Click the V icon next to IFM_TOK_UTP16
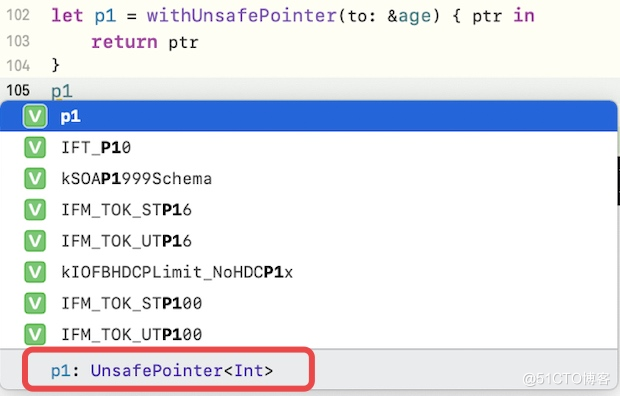Image resolution: width=620 pixels, height=396 pixels. coord(35,241)
